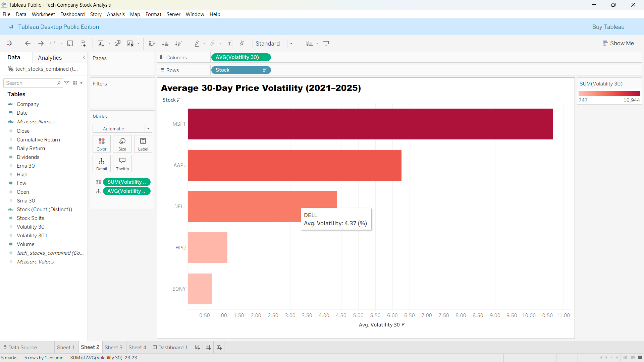
Task: Click the Buy Tableau link
Action: pos(608,27)
